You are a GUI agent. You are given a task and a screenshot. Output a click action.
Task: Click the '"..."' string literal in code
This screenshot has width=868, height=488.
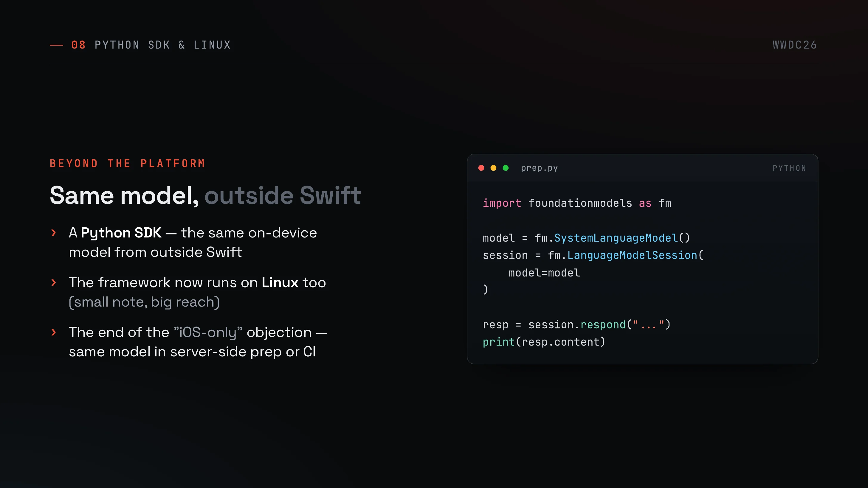(x=648, y=324)
